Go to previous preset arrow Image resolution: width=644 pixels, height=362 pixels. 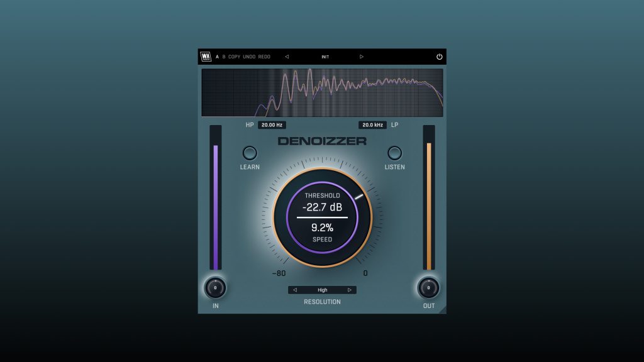(287, 57)
